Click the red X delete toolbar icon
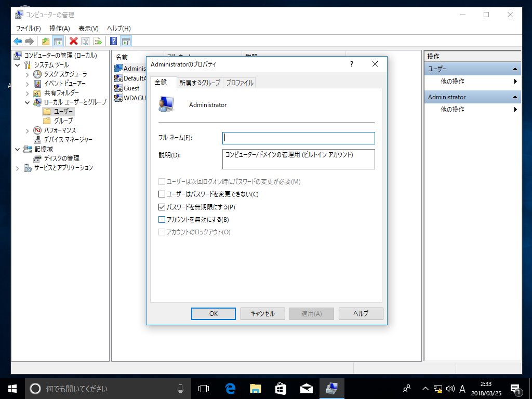The width and height of the screenshot is (532, 399). pos(74,41)
